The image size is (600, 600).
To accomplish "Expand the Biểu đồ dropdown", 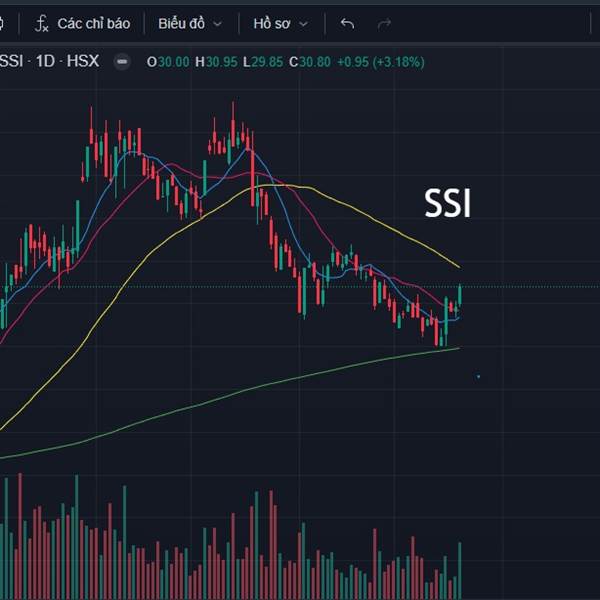I will tap(189, 23).
